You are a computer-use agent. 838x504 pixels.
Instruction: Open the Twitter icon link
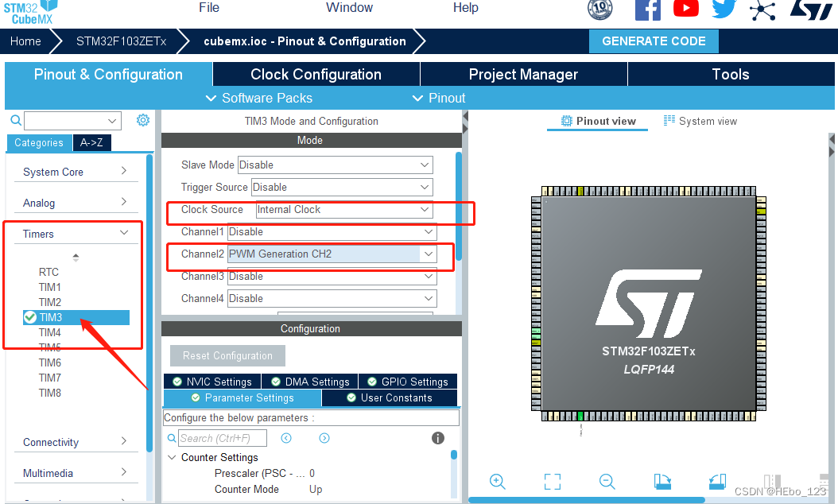[724, 9]
